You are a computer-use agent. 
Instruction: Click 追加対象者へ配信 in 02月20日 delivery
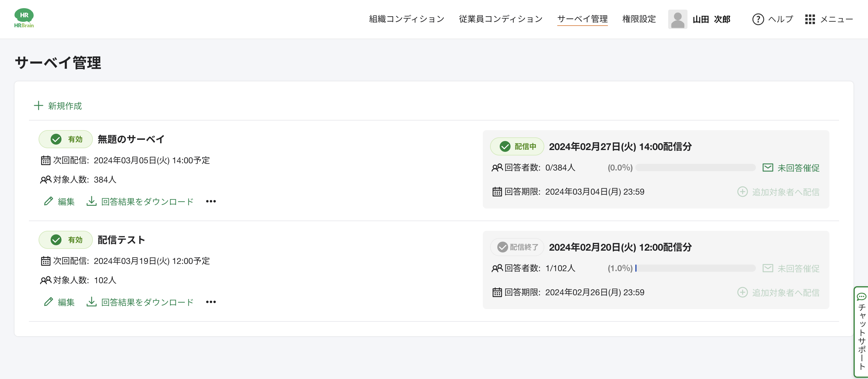[786, 293]
